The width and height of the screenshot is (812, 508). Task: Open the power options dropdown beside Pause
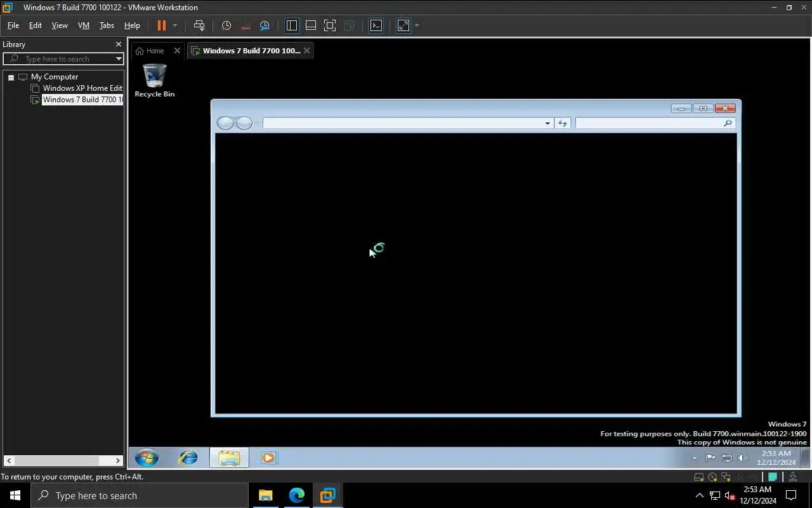point(175,25)
